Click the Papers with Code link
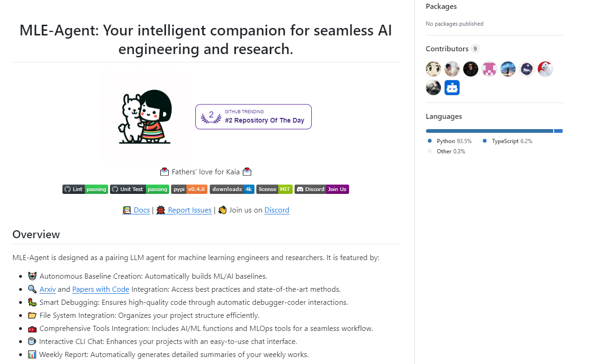The width and height of the screenshot is (611, 364). (x=101, y=289)
